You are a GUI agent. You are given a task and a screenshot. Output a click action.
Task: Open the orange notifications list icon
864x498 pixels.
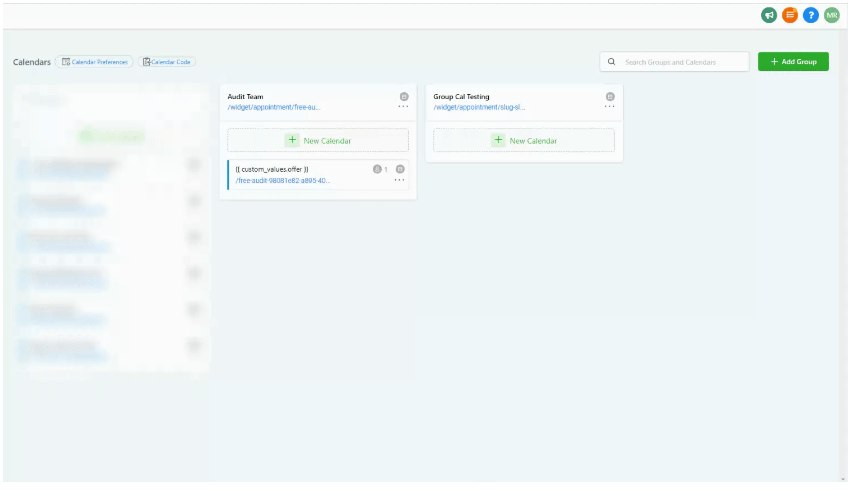click(x=790, y=15)
